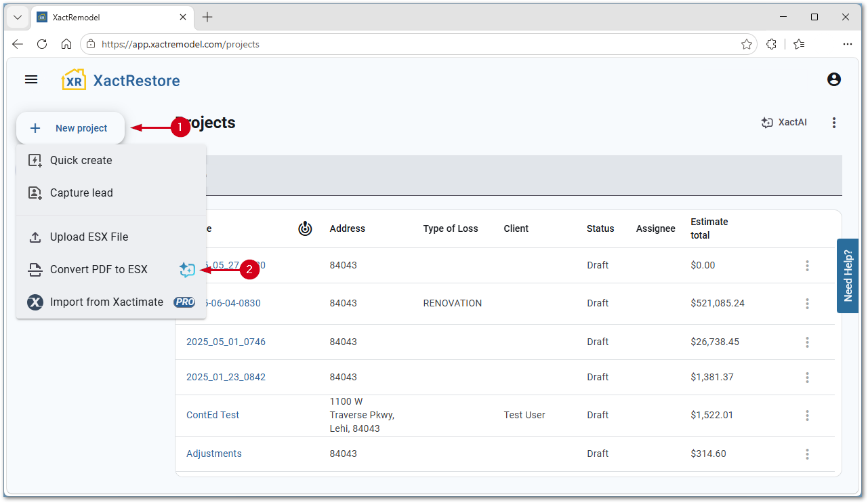The width and height of the screenshot is (868, 503).
Task: Click the XactRestore logo
Action: 121,81
